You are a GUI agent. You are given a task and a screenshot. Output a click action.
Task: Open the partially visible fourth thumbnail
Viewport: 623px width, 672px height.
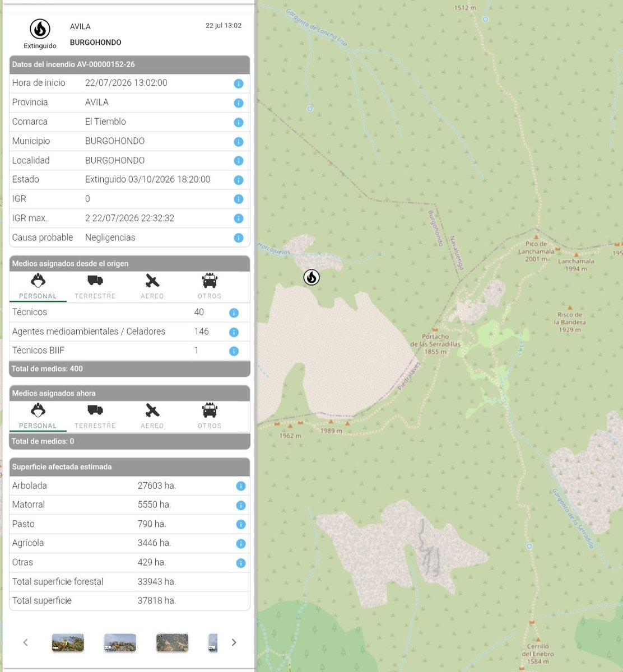[x=213, y=642]
